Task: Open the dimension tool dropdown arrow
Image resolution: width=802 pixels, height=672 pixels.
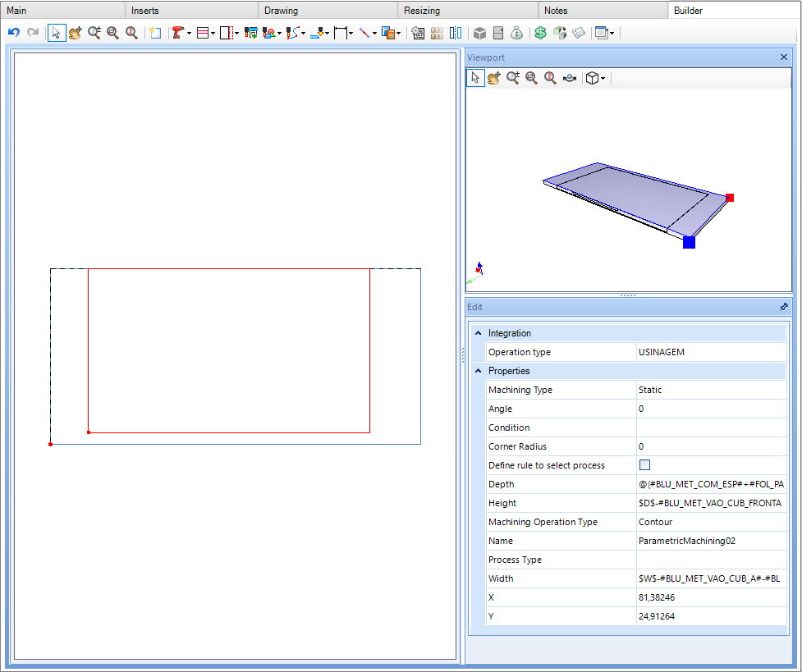Action: [x=351, y=34]
